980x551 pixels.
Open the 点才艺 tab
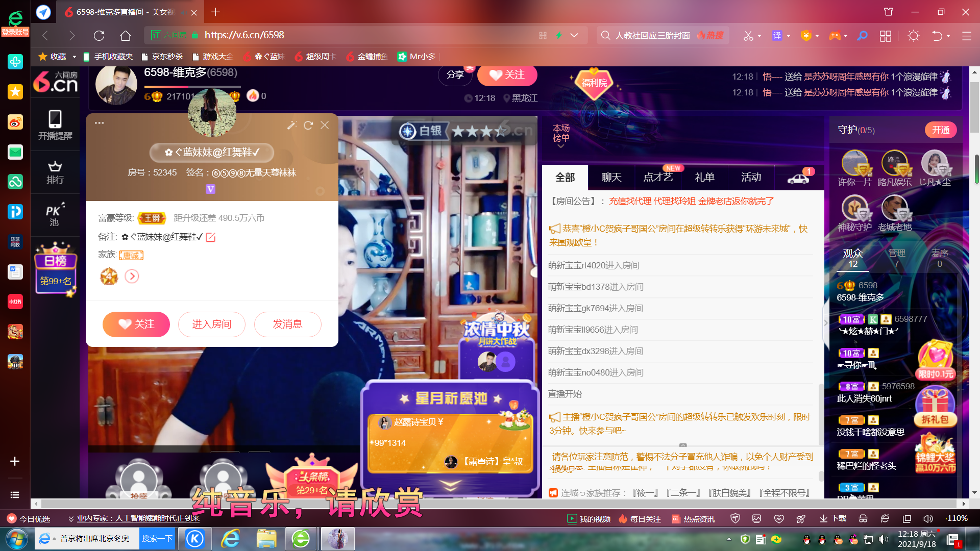pos(658,178)
